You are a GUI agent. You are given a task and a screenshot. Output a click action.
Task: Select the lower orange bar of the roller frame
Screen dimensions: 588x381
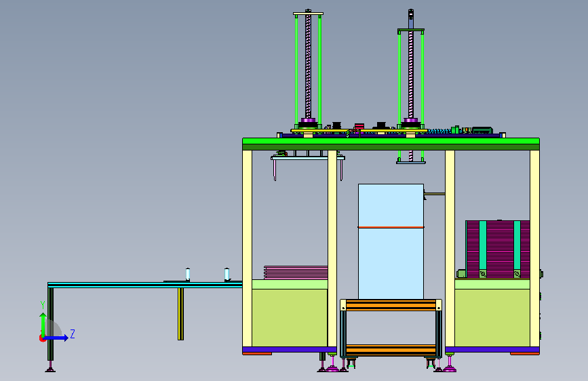(391, 350)
